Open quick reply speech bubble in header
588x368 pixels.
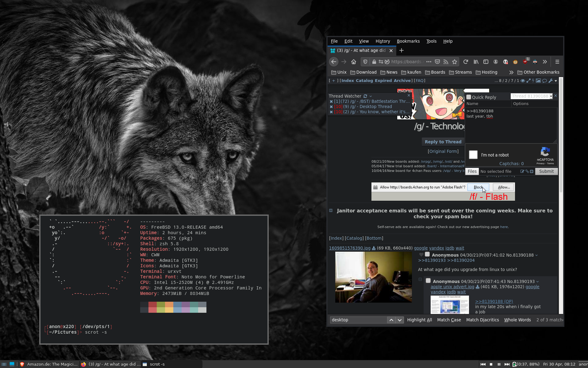pyautogui.click(x=545, y=81)
